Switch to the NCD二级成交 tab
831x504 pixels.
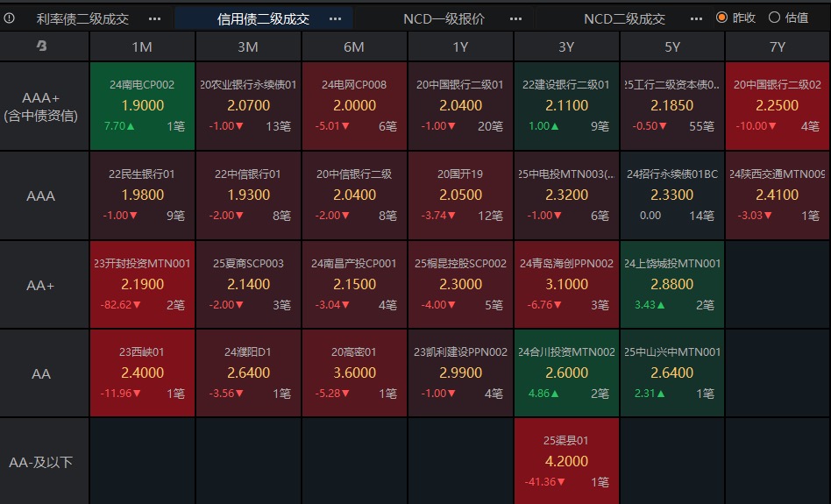pos(624,19)
